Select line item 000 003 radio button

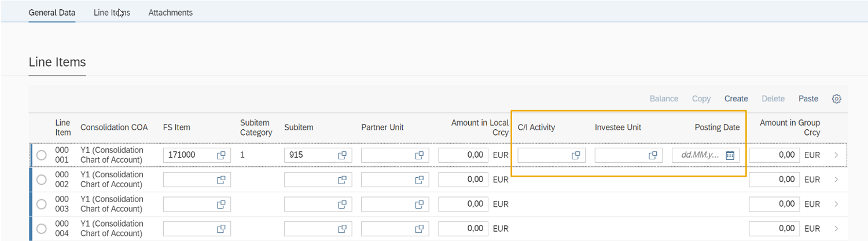41,204
